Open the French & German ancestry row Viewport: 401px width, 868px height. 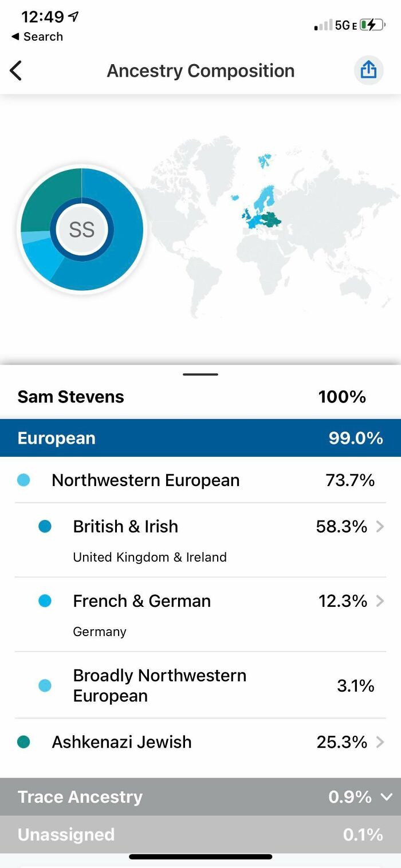(172, 601)
